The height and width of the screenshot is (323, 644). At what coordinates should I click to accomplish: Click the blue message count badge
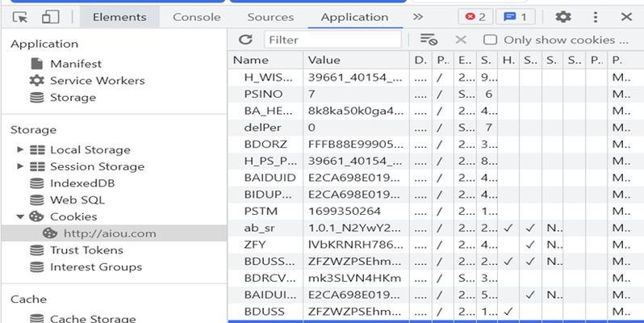click(516, 17)
